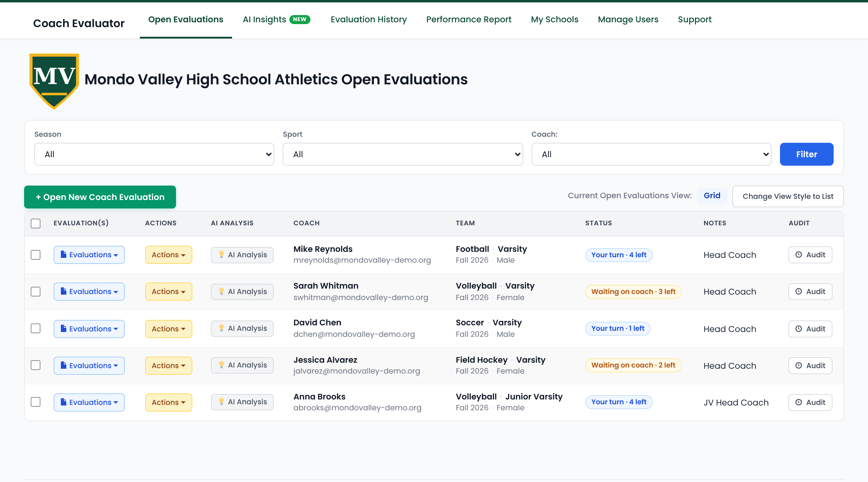Click the Grid view indicator label
Screen dimensions: 868x482
pyautogui.click(x=712, y=196)
